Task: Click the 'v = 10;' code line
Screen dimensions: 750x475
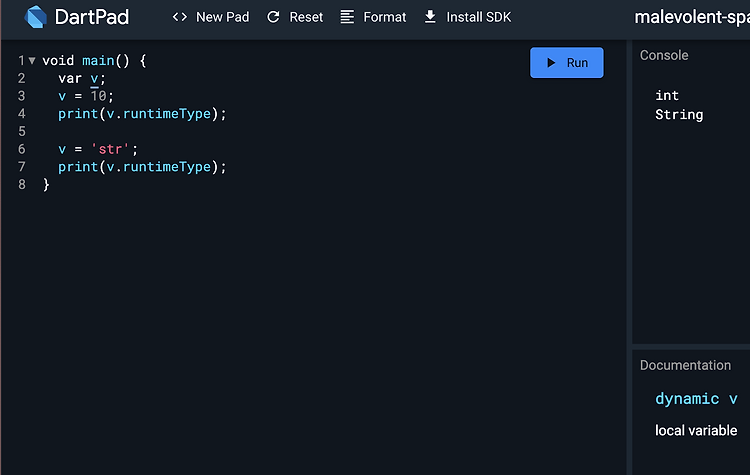Action: click(x=86, y=96)
